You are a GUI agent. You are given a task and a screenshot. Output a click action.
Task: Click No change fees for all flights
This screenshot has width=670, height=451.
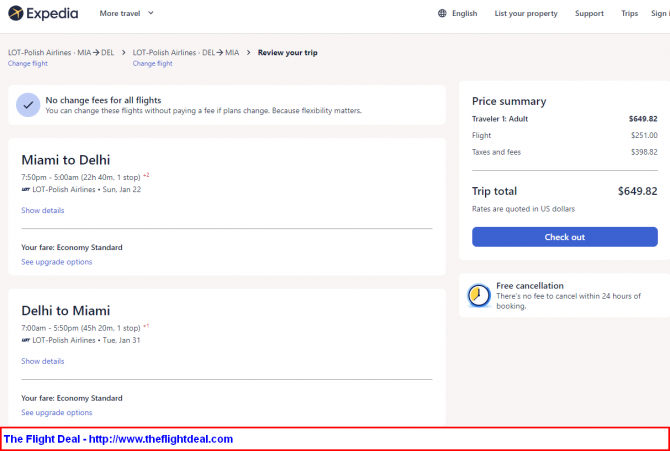(103, 100)
